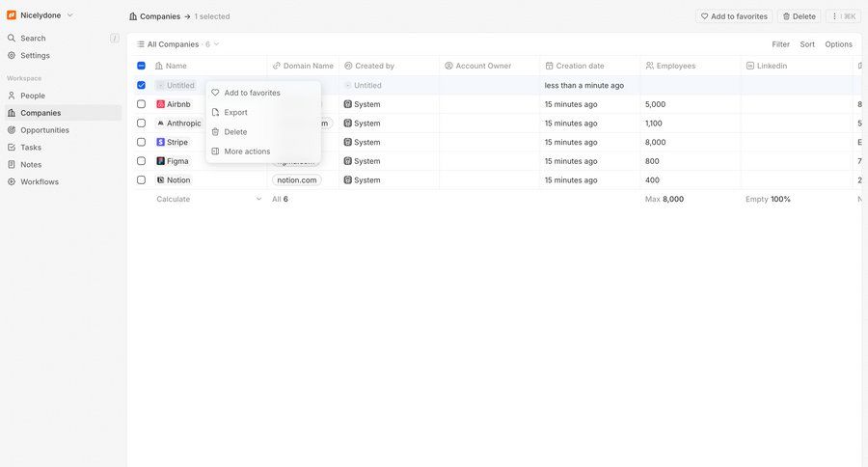Select the Stripe row checkbox
The height and width of the screenshot is (467, 868).
click(141, 143)
